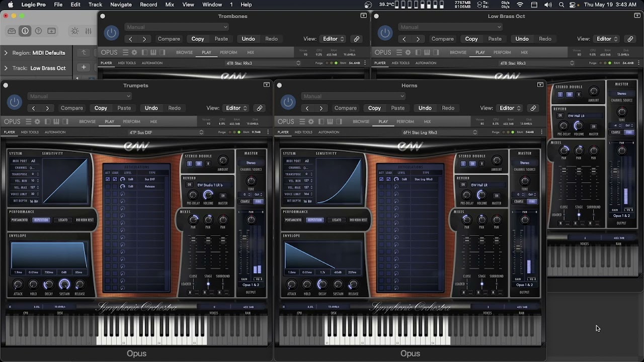Expand the Track Low Brass Oct disclosure
The image size is (644, 362).
[6, 68]
